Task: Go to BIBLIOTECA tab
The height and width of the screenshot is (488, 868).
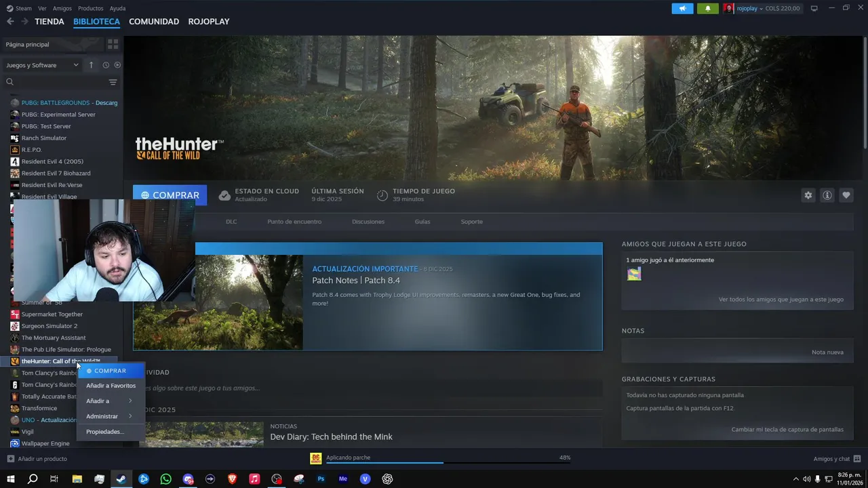Action: pyautogui.click(x=96, y=22)
